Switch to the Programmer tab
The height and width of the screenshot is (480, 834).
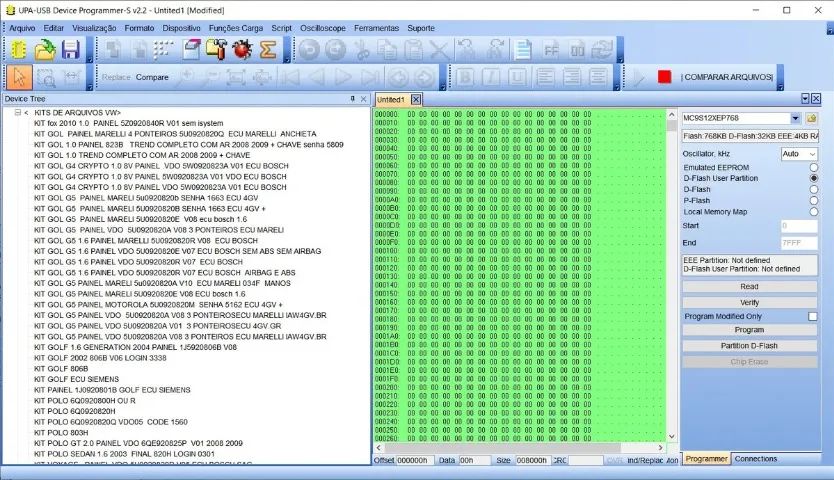(706, 459)
